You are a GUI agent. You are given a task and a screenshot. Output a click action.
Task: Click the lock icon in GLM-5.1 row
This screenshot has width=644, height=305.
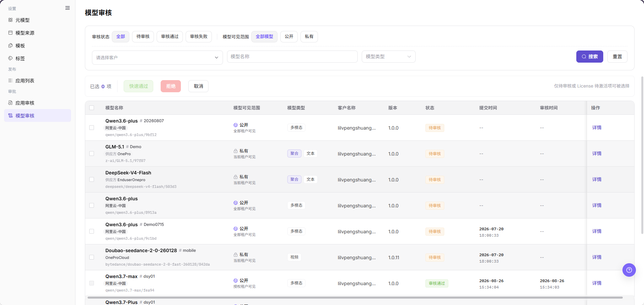[x=236, y=151]
